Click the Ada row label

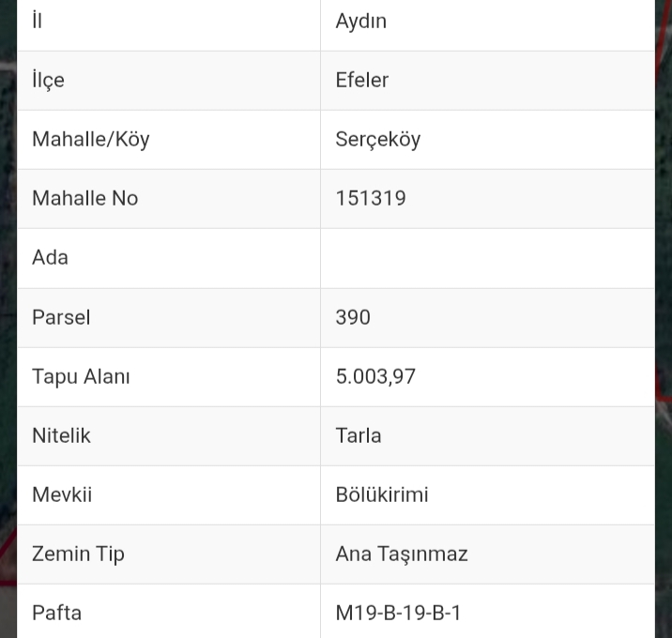(x=50, y=257)
